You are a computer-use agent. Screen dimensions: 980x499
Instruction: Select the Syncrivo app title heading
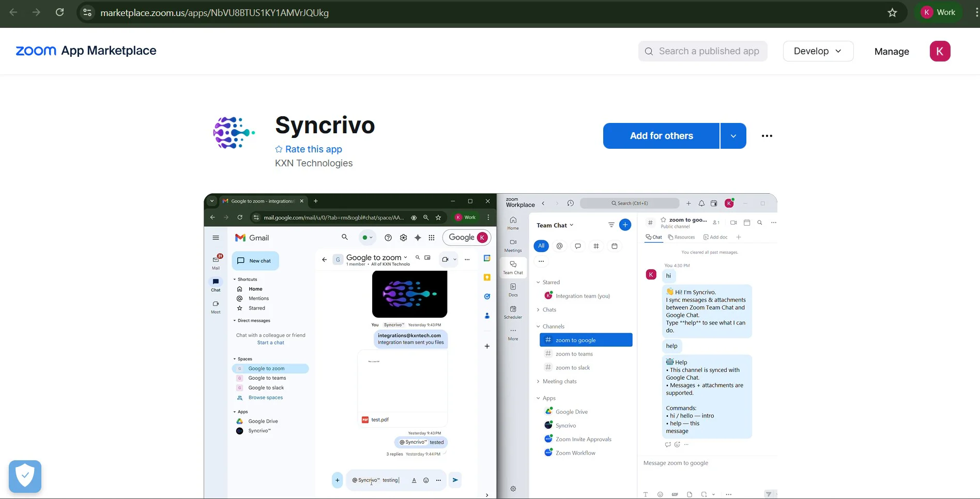tap(325, 125)
